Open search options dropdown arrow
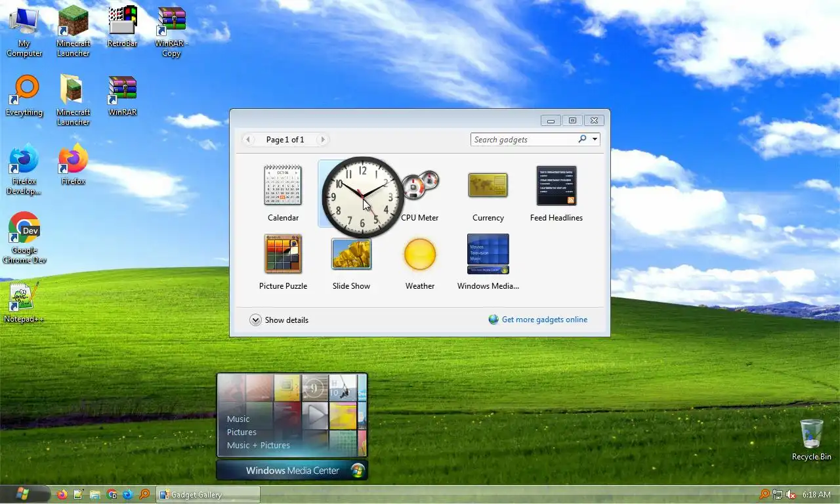 point(595,139)
